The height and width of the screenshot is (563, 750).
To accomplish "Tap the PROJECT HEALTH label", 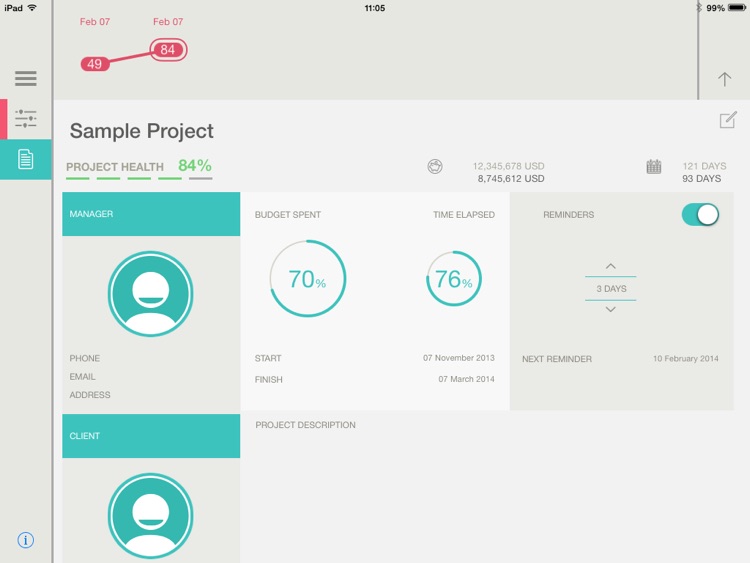I will tap(115, 167).
